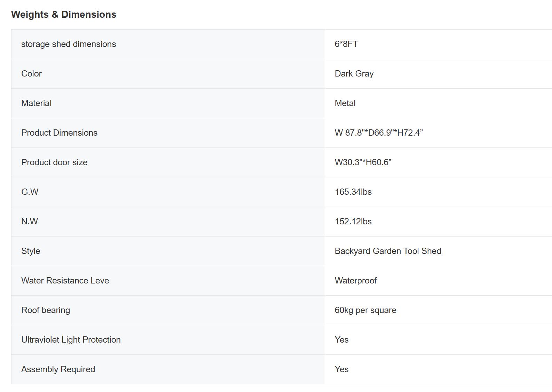Click the Material row label
This screenshot has height=392, width=552.
36,103
